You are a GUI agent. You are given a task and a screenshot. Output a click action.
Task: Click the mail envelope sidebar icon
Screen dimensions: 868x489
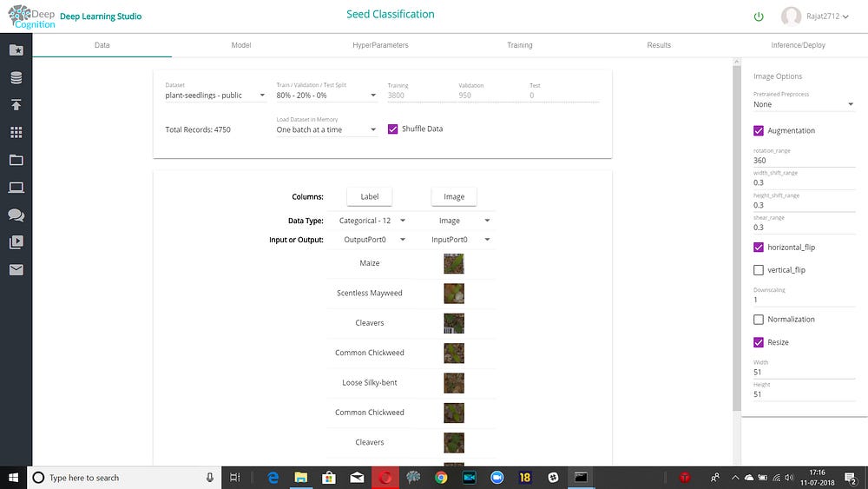(x=16, y=270)
